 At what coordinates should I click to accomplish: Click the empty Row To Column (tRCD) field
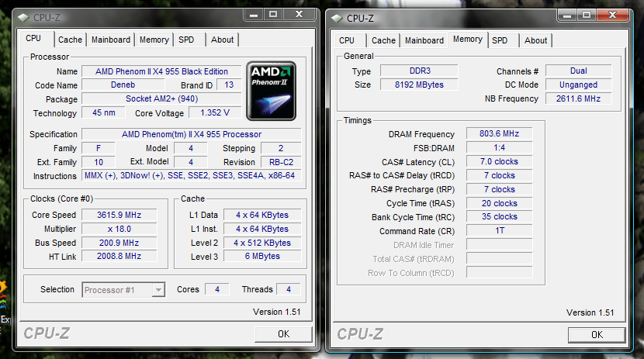499,272
